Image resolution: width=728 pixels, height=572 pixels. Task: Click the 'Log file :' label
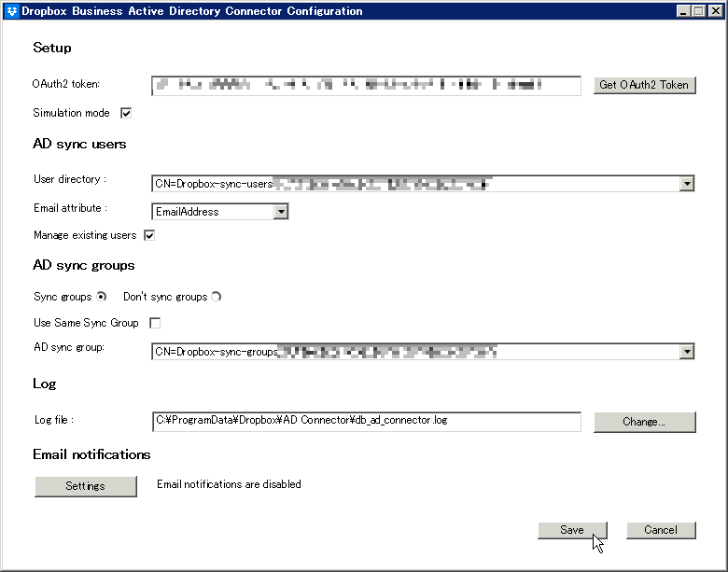54,420
